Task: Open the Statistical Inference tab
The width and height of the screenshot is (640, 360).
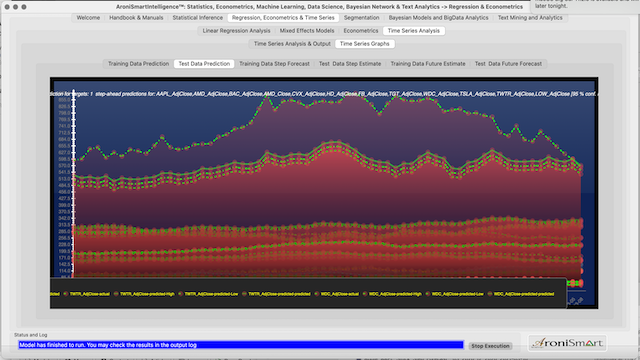Action: 198,18
